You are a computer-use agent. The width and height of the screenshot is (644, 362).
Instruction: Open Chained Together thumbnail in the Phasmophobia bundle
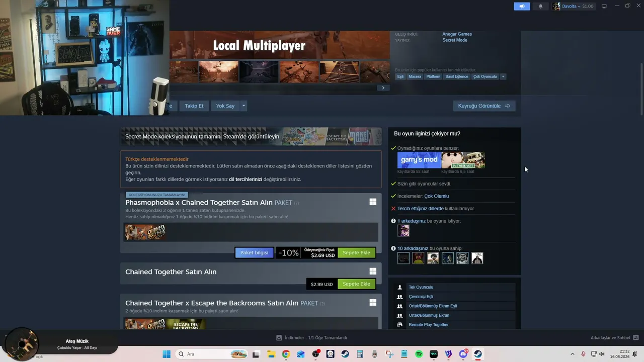pos(145,232)
